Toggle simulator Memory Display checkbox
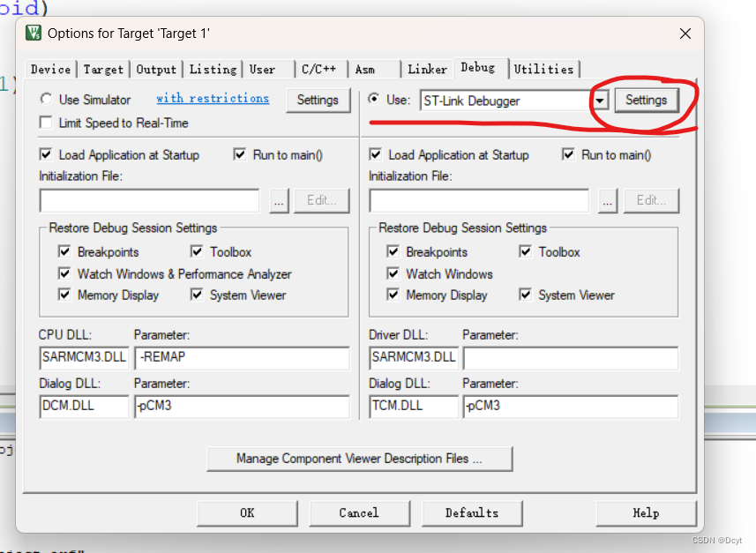This screenshot has height=553, width=756. pyautogui.click(x=64, y=294)
